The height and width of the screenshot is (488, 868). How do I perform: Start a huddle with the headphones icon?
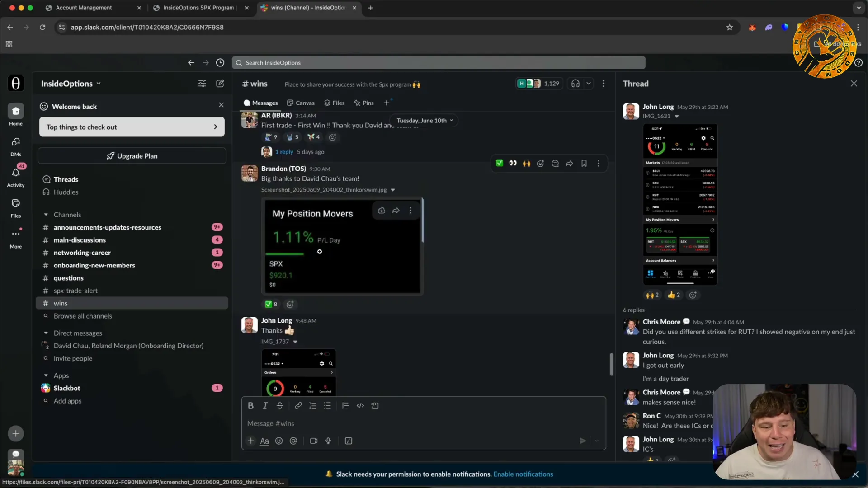pyautogui.click(x=575, y=84)
